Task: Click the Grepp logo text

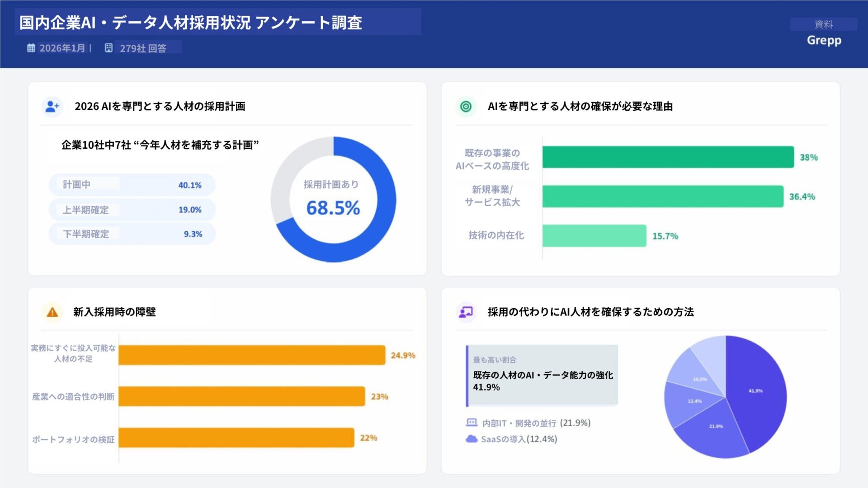Action: [824, 40]
